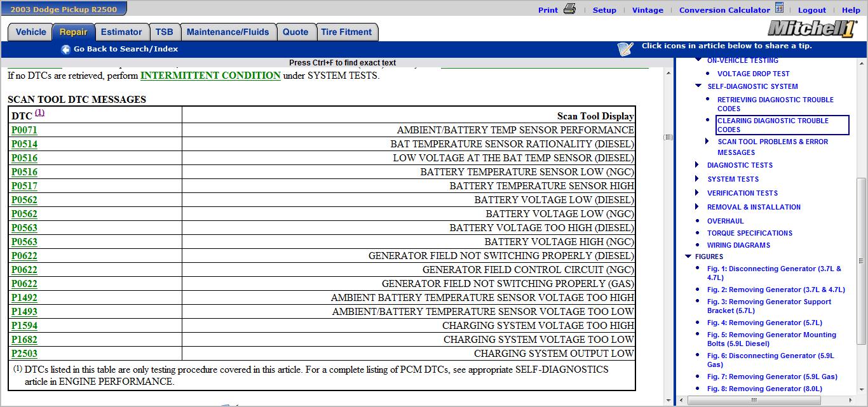This screenshot has height=407, width=868.
Task: Switch to the Vehicle tab
Action: (31, 32)
